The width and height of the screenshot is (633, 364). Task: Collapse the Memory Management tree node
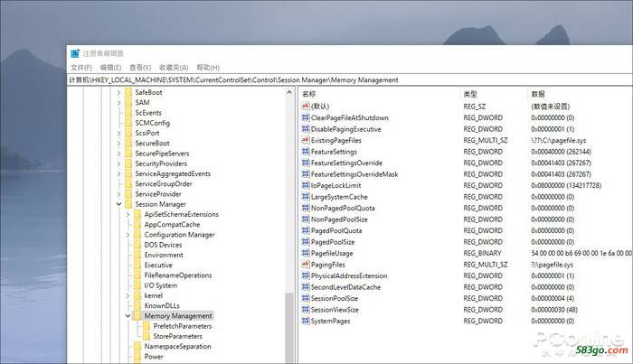(x=127, y=316)
